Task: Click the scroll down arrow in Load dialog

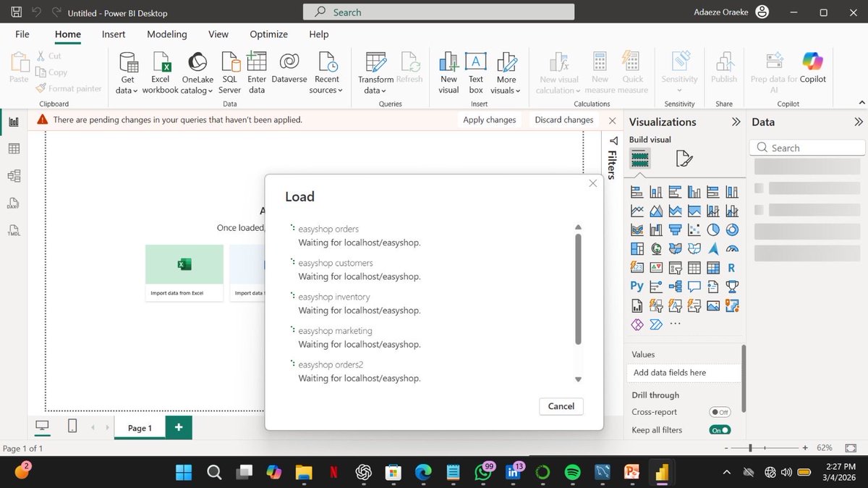Action: pos(578,379)
